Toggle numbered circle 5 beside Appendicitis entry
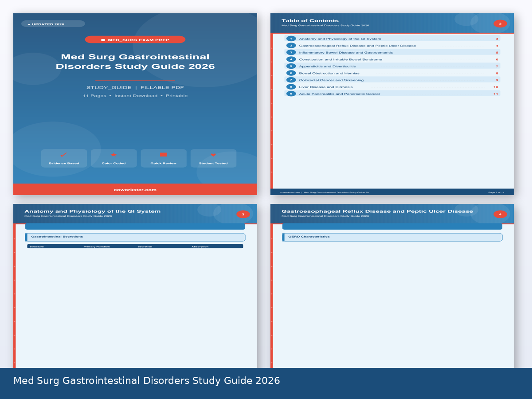Viewport: 532px width, 399px height. [x=291, y=66]
